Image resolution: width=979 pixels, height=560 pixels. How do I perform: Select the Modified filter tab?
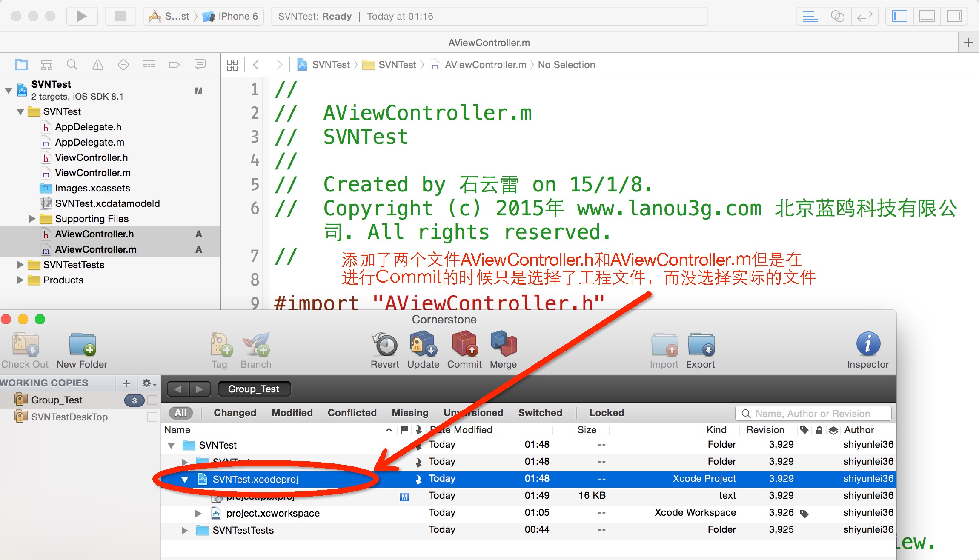292,413
